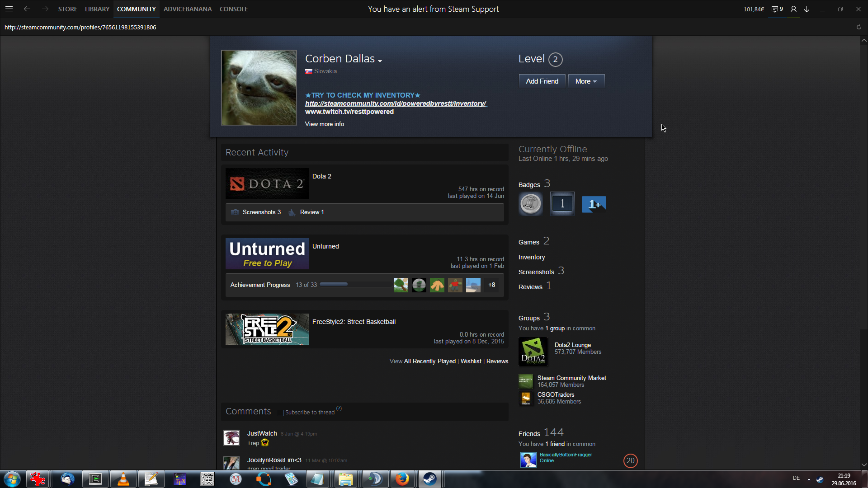This screenshot has height=488, width=868.
Task: Open the downloads arrow icon
Action: pos(807,9)
